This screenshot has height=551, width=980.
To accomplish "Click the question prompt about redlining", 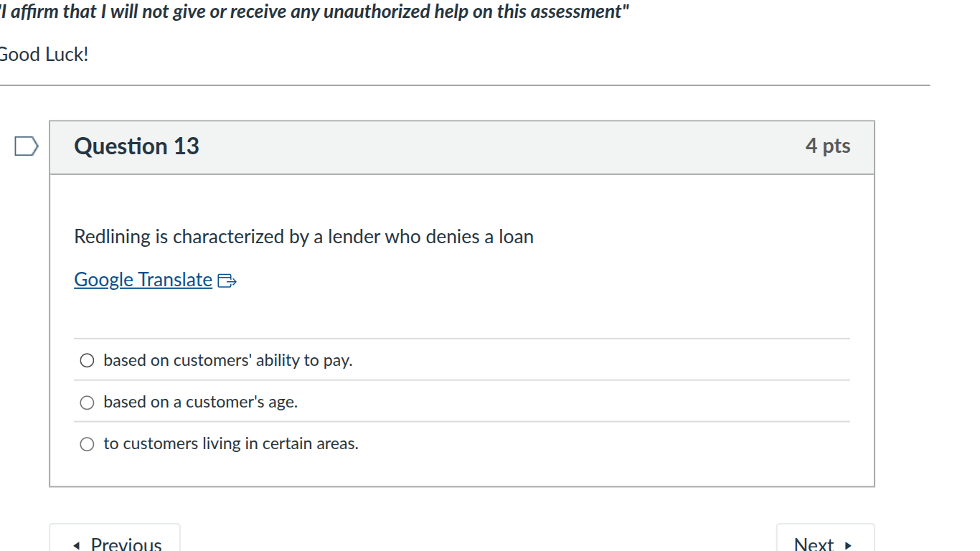I will pos(303,237).
